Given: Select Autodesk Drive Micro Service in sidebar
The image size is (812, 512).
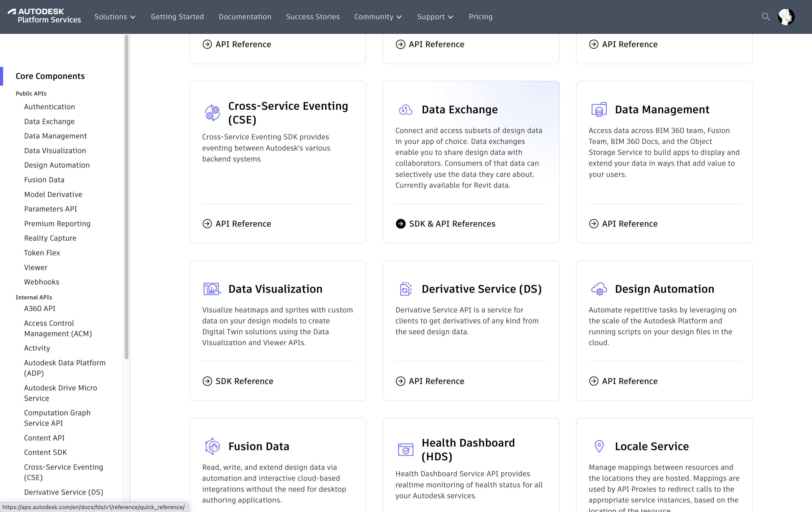Looking at the screenshot, I should [60, 393].
